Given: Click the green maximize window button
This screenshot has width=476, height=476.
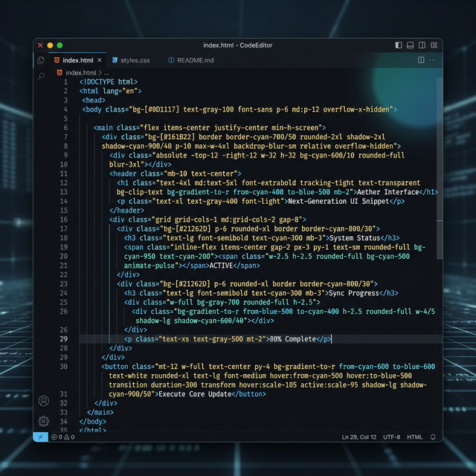Looking at the screenshot, I should click(59, 45).
